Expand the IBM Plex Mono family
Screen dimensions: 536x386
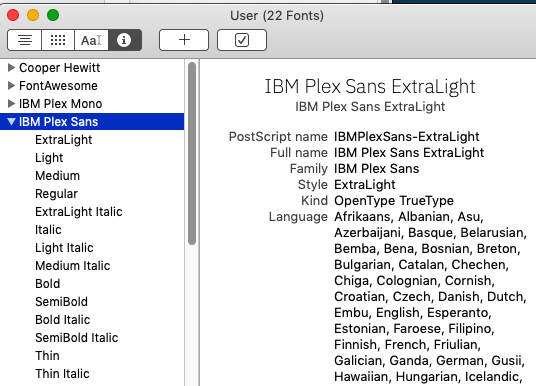pyautogui.click(x=11, y=103)
